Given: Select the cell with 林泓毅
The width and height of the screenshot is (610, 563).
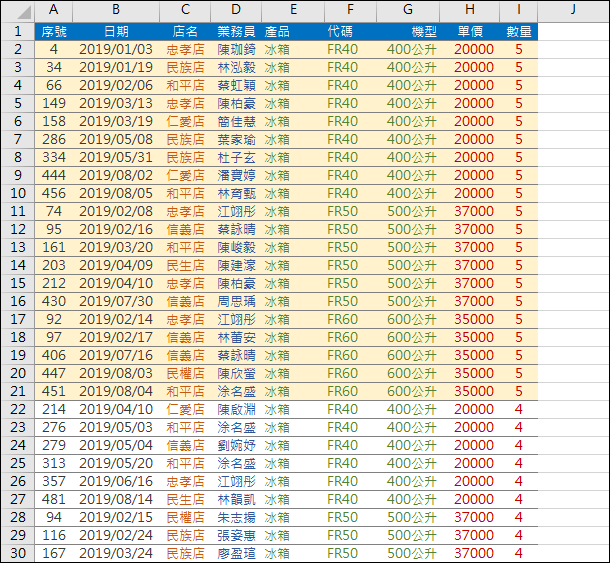Looking at the screenshot, I should click(x=236, y=67).
